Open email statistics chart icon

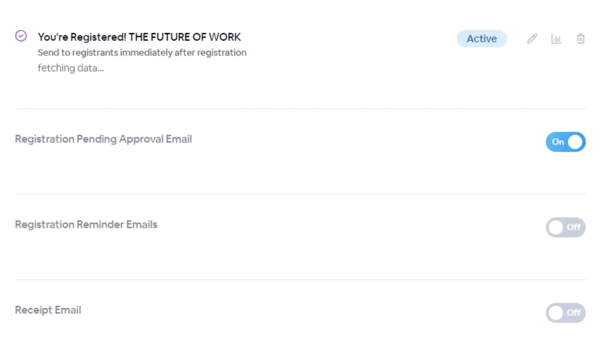coord(556,39)
